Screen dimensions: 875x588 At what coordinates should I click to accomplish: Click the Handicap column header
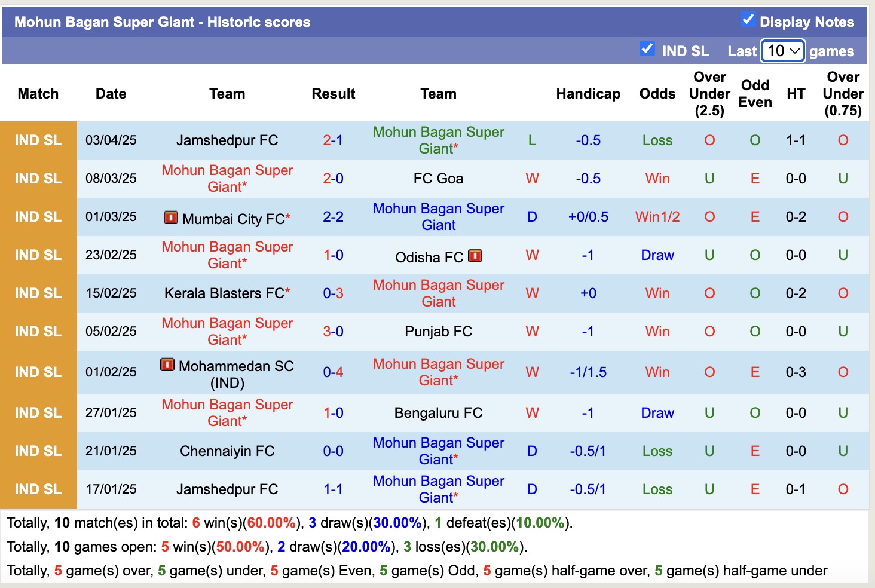click(x=588, y=94)
